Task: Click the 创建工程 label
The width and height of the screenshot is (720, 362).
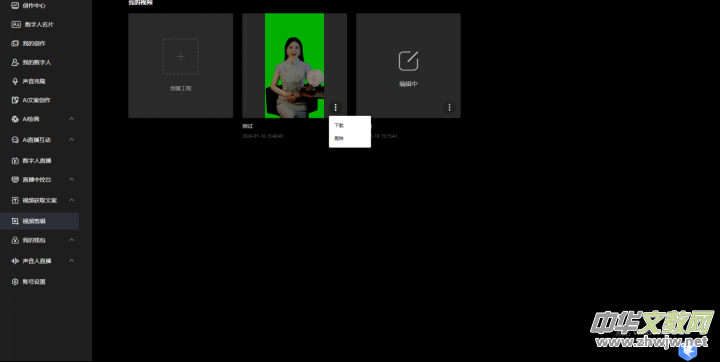Action: coord(180,88)
